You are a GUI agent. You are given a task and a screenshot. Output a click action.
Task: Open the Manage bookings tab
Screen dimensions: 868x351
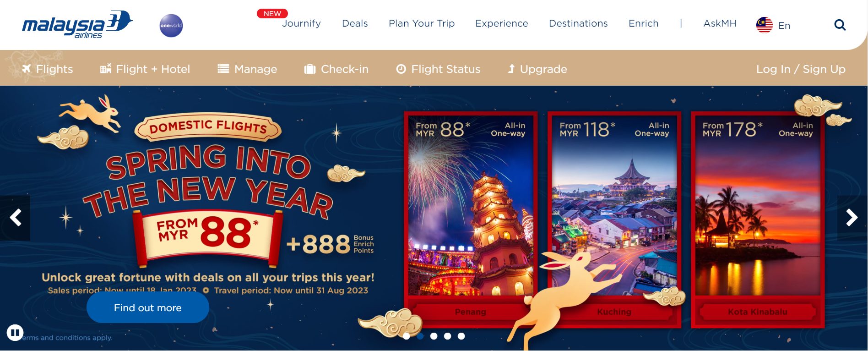point(247,69)
